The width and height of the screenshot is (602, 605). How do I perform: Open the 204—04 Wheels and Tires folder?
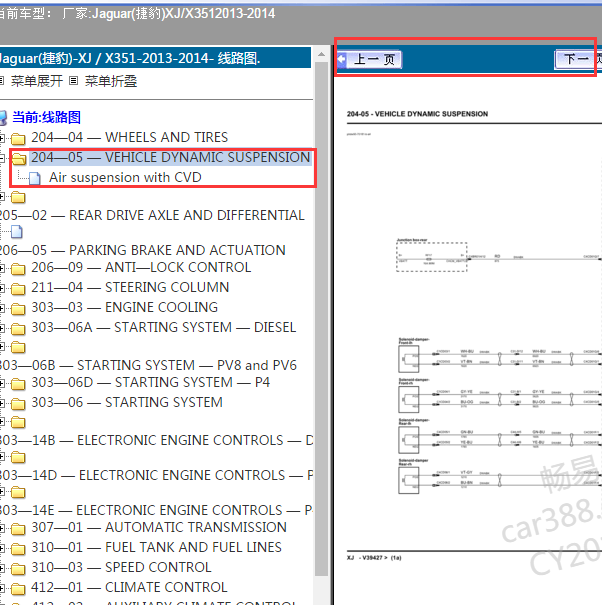pos(129,137)
